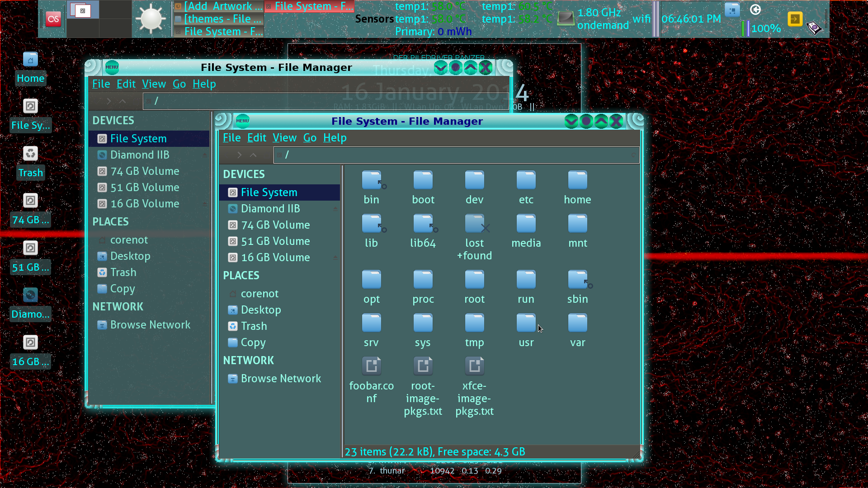
Task: Click the background window's location path field
Action: [x=325, y=101]
